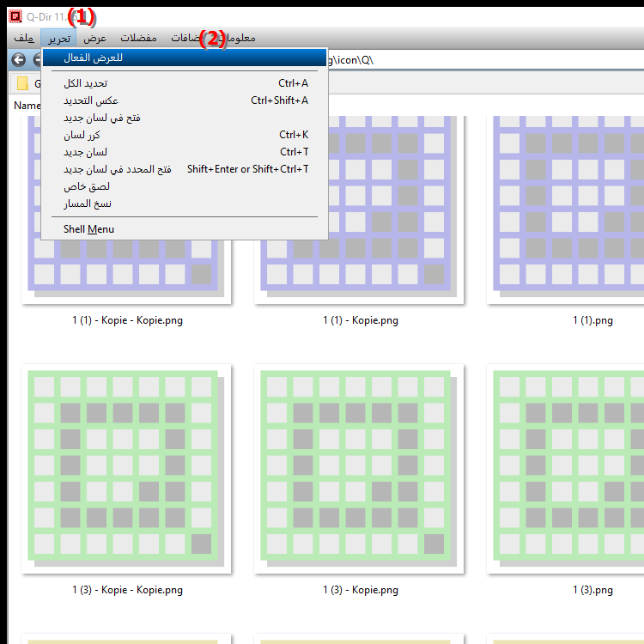Choose تحديد الكل (Ctrl+A)
The height and width of the screenshot is (644, 644).
185,83
